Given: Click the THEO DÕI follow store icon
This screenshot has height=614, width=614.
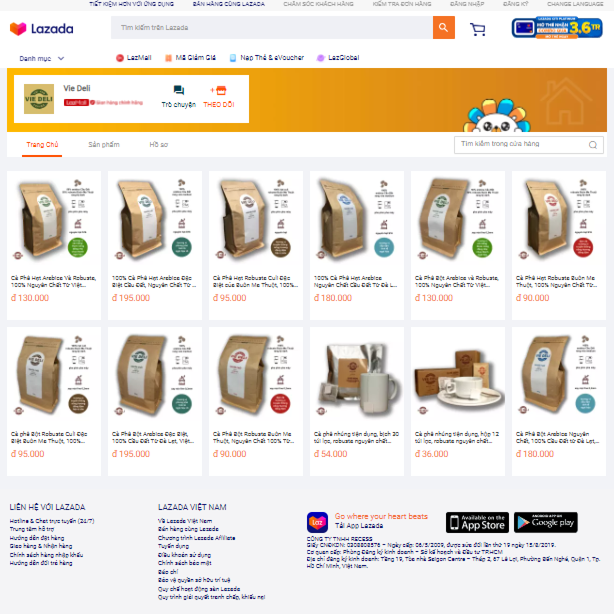Looking at the screenshot, I should tap(219, 90).
